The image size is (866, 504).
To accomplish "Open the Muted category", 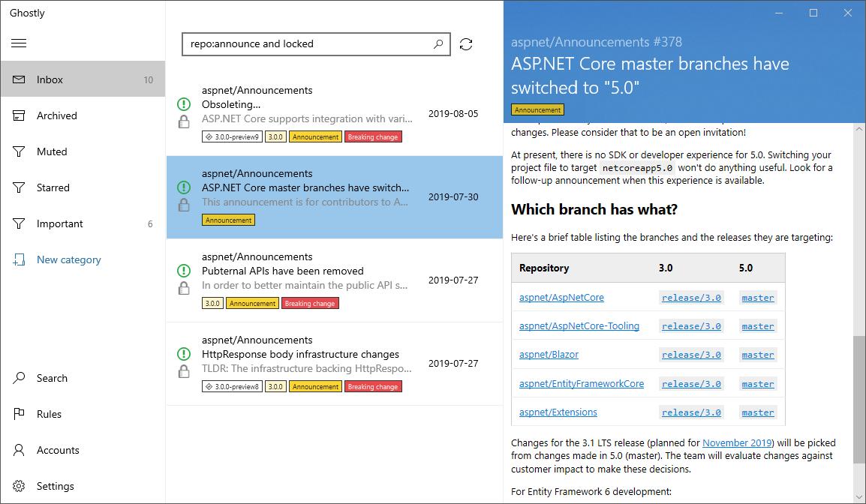I will point(83,151).
